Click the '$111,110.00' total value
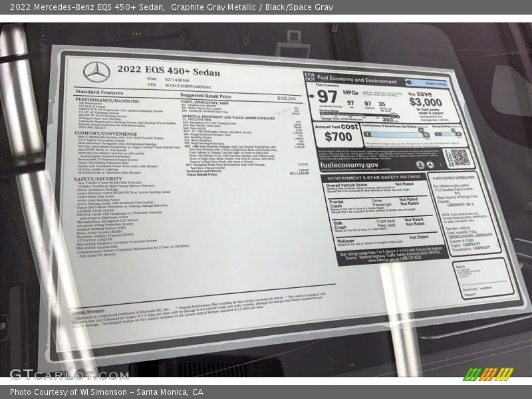The image size is (532, 399). (x=300, y=173)
